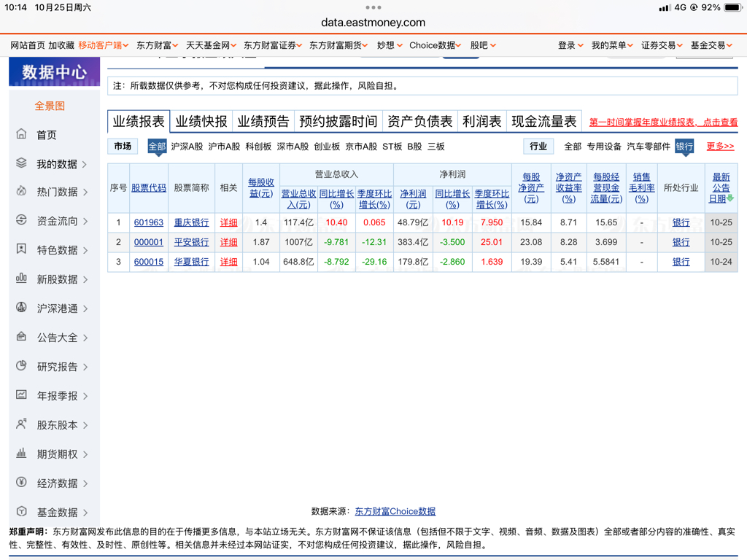Switch to 资产负债表 tab
Viewport: 747px width, 560px height.
point(419,122)
